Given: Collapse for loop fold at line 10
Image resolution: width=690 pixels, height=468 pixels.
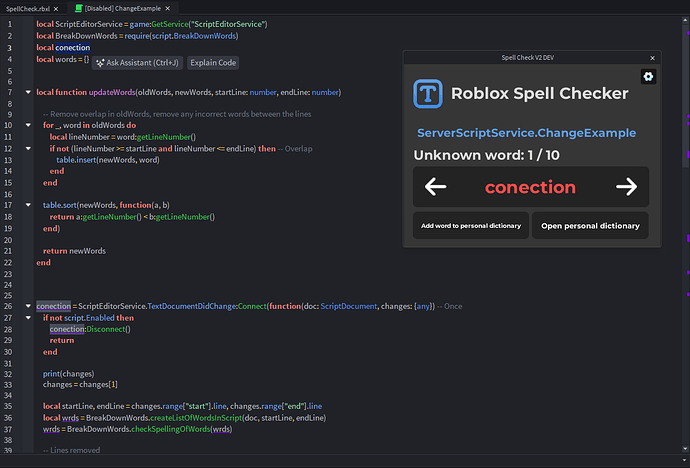Looking at the screenshot, I should [28, 125].
